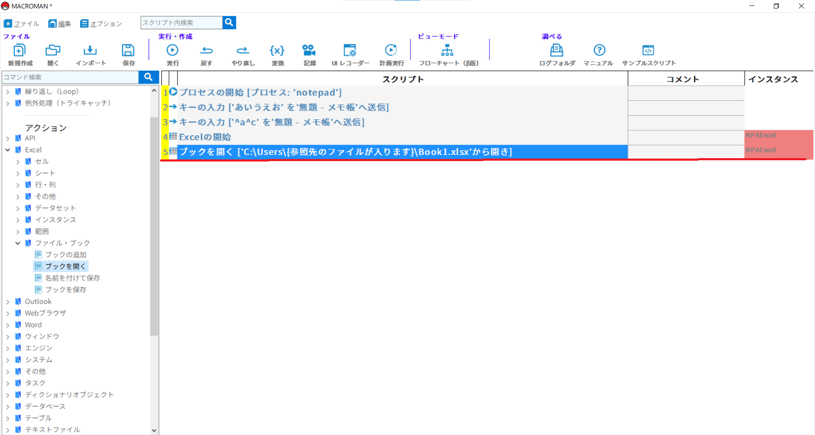Expand the セル node under Excel

click(18, 162)
